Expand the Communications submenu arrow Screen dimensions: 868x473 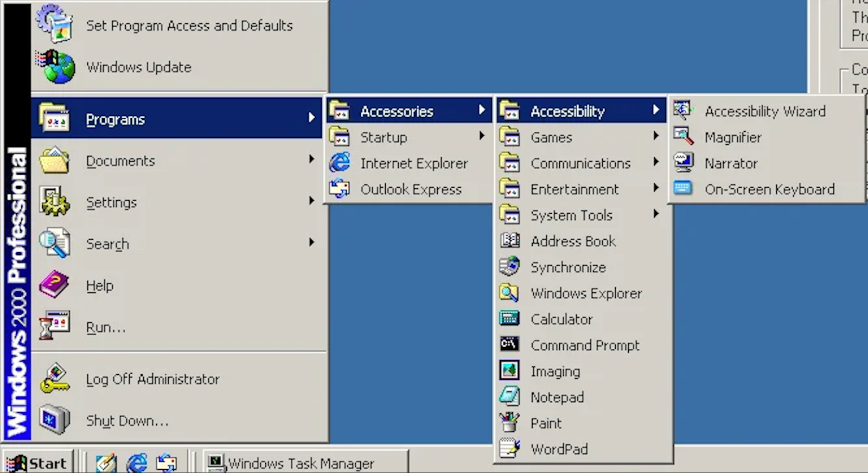(x=656, y=162)
